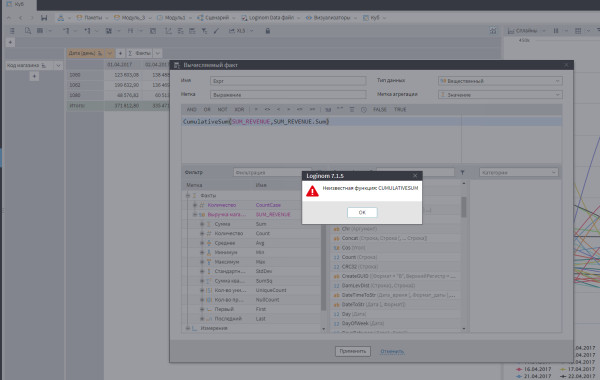Click the lock icon in cube toolbar

pos(268,31)
